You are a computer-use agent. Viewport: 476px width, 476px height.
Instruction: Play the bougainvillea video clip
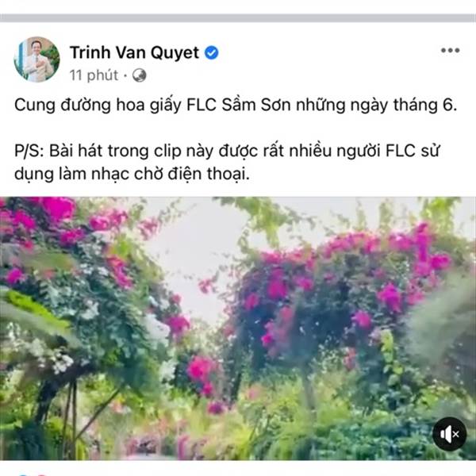coord(238,328)
